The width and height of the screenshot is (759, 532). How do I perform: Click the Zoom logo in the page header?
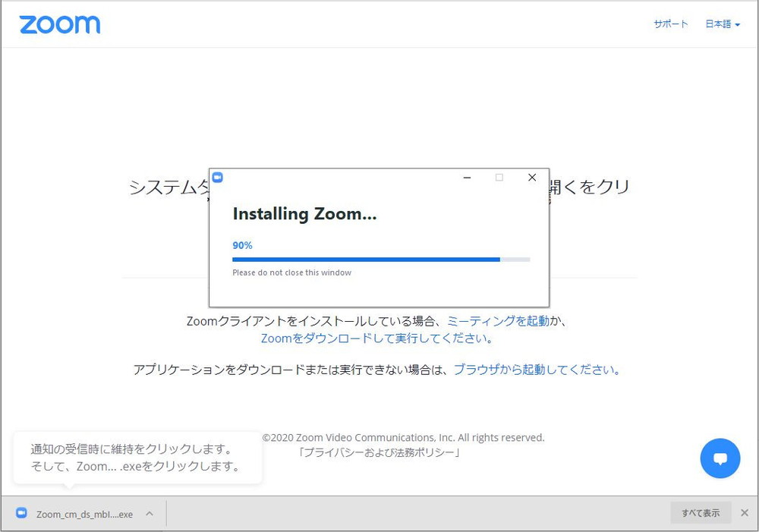pos(60,24)
